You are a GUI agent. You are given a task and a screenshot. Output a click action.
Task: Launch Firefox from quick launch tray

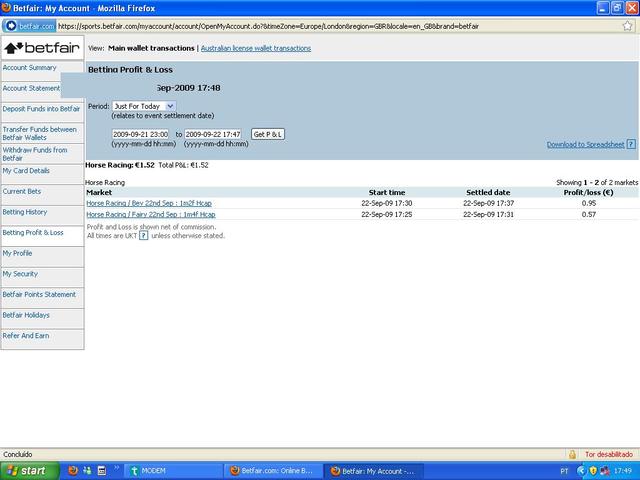73,471
